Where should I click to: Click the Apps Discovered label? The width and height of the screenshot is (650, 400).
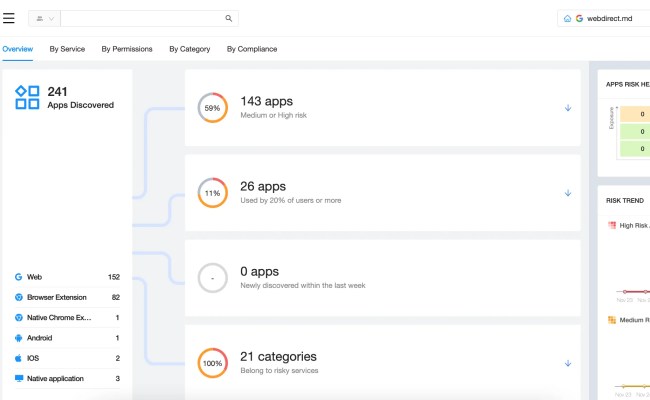80,105
